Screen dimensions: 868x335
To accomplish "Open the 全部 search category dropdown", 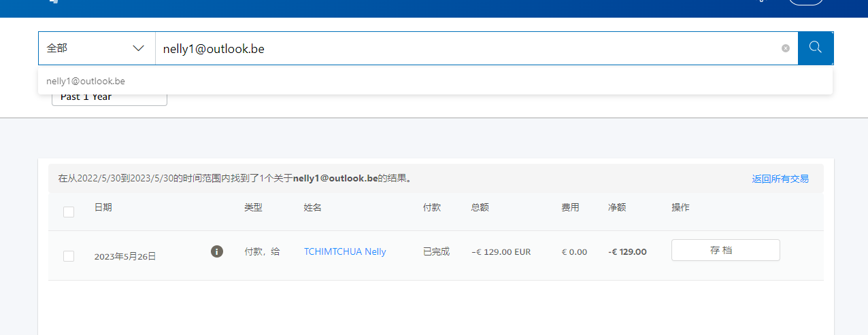I will coord(97,48).
